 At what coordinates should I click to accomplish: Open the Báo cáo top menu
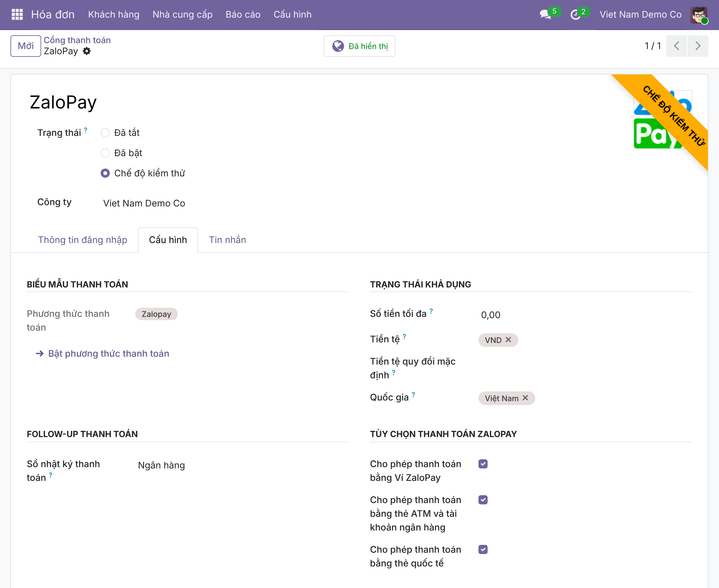[243, 15]
